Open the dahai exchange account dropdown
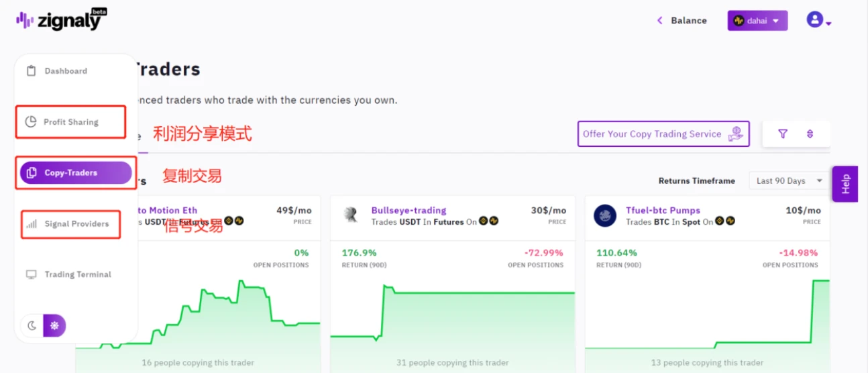The width and height of the screenshot is (868, 373). pyautogui.click(x=757, y=21)
